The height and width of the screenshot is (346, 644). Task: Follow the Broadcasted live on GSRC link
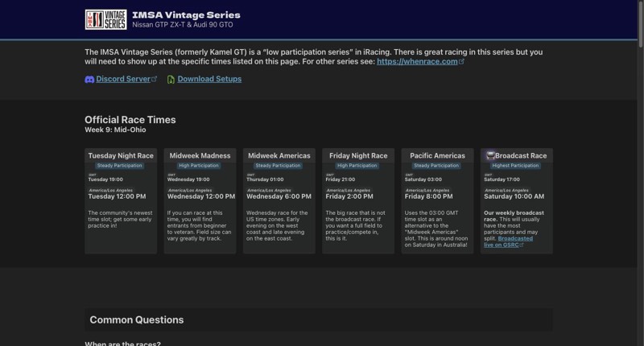(508, 241)
